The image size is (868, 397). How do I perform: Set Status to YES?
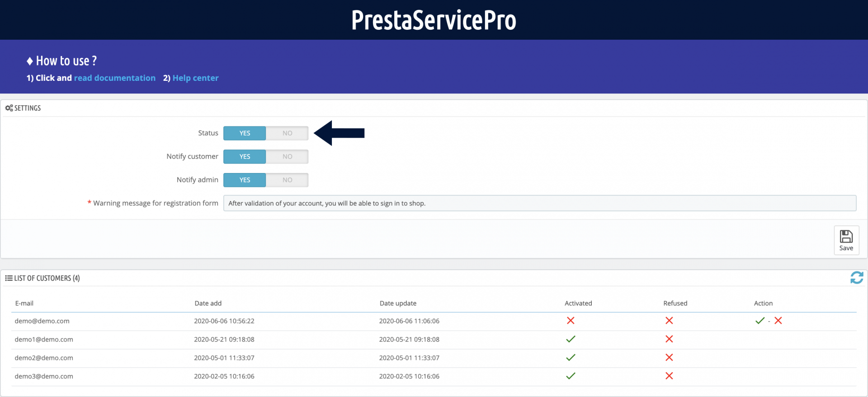(x=245, y=133)
